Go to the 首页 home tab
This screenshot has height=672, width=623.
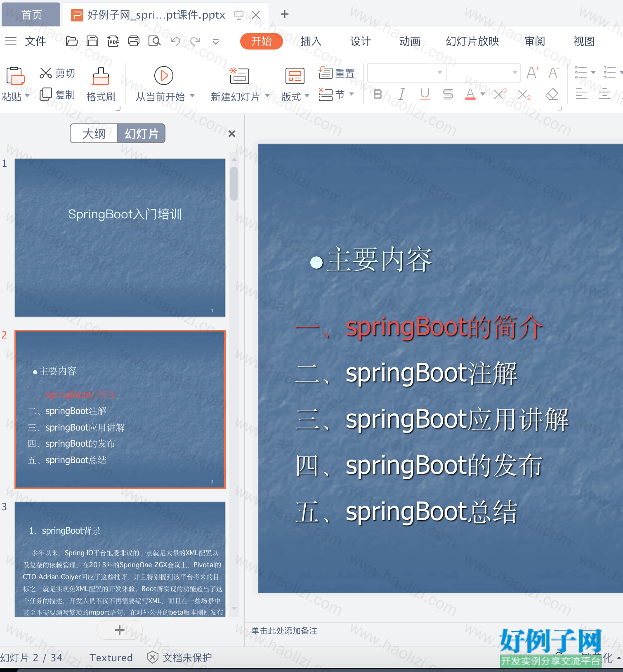(31, 15)
